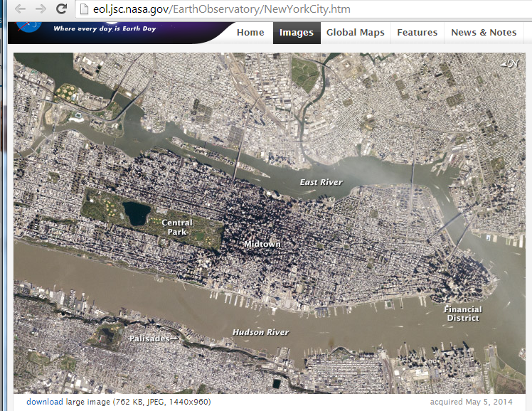Click the page document icon in address bar
532x411 pixels.
pos(84,9)
